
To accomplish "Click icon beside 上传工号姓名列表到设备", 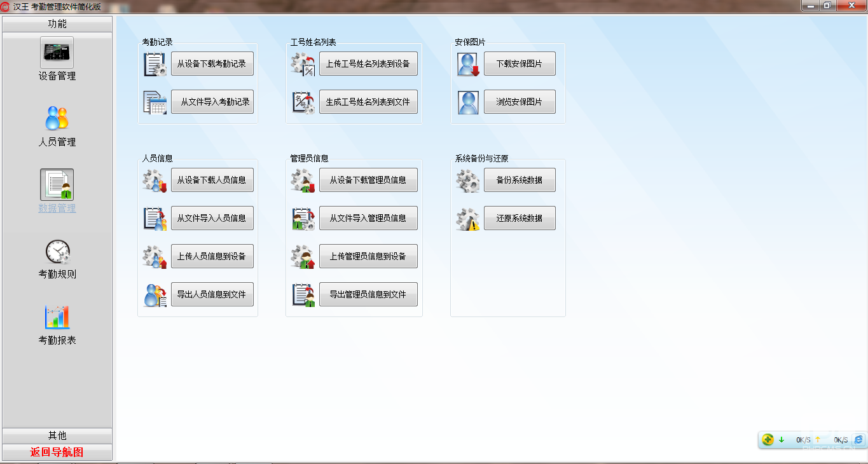I will (303, 64).
